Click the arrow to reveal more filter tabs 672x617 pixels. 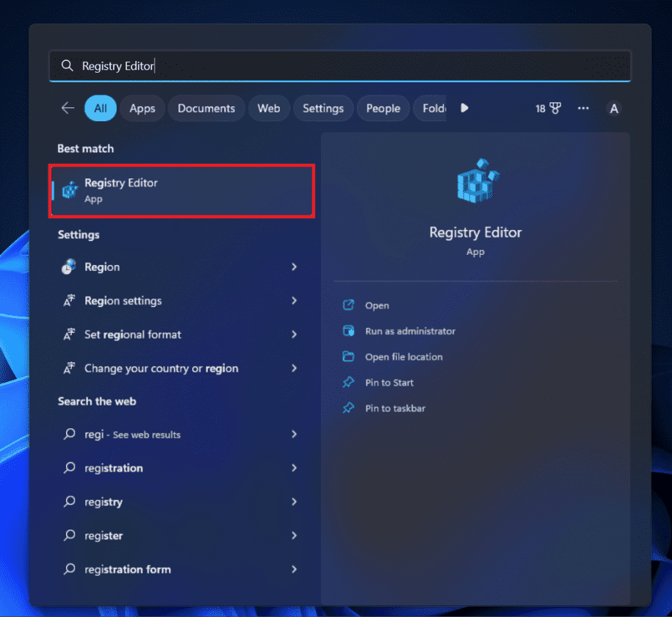(464, 107)
